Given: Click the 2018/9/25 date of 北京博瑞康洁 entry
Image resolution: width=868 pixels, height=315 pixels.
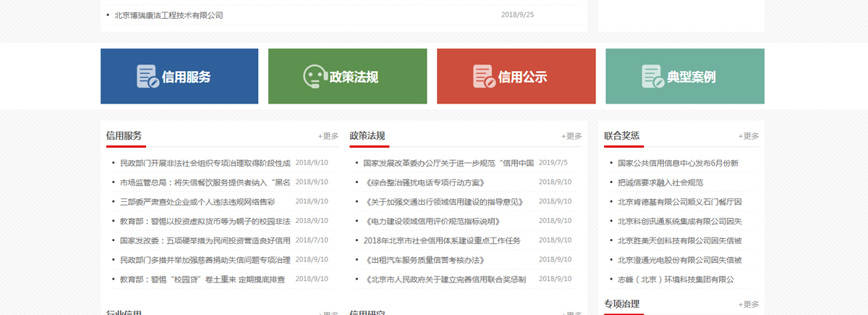Looking at the screenshot, I should pyautogui.click(x=517, y=14).
